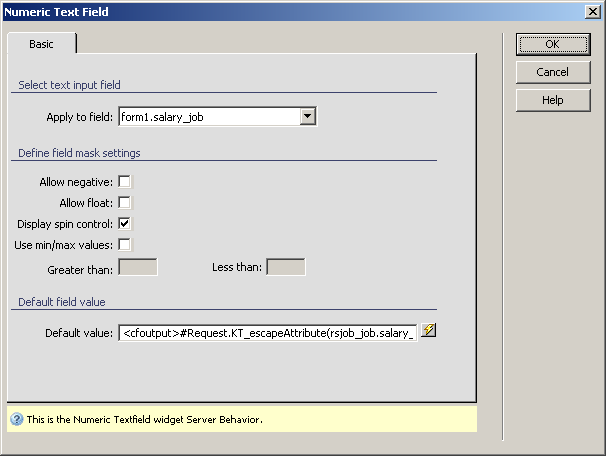This screenshot has height=456, width=606.
Task: Click the Cancel button
Action: (x=552, y=72)
